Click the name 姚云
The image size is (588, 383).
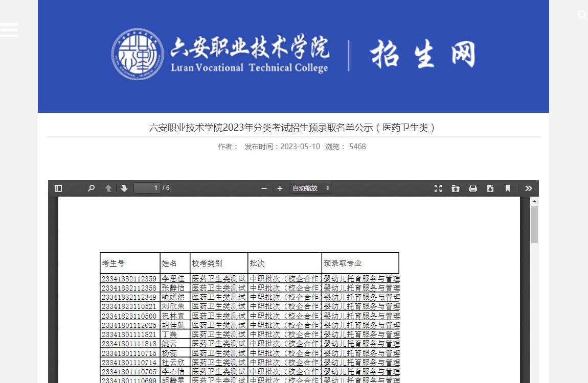[169, 344]
